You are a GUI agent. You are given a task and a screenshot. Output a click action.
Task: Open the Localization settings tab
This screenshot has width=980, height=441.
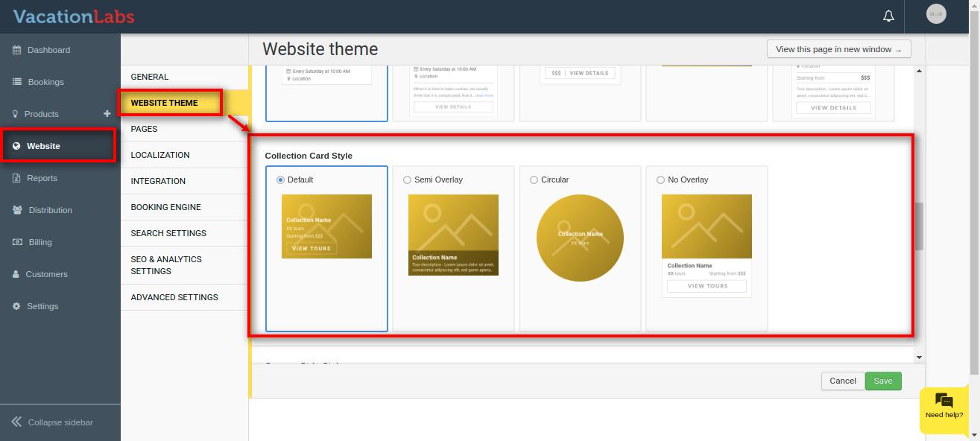coord(160,155)
